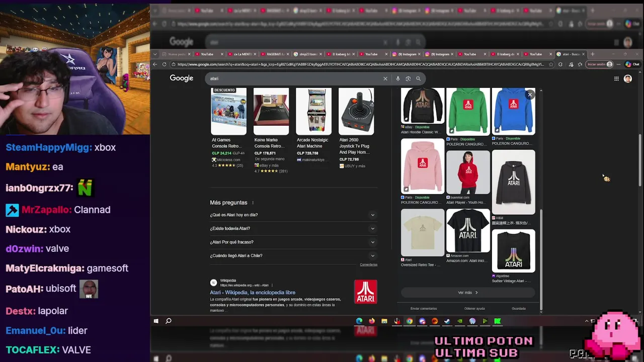Viewport: 644px width, 362px height.
Task: Launch Firefox from taskbar
Action: tap(372, 321)
